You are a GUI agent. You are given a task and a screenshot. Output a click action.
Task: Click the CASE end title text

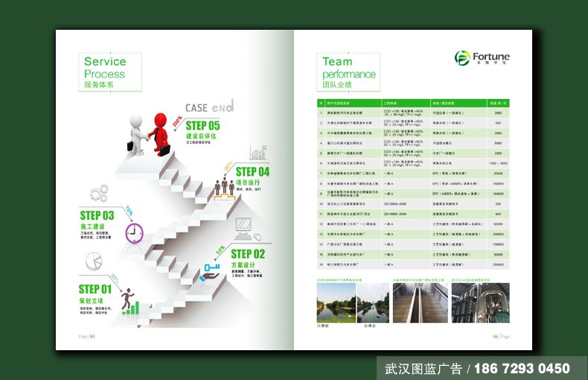(x=209, y=107)
